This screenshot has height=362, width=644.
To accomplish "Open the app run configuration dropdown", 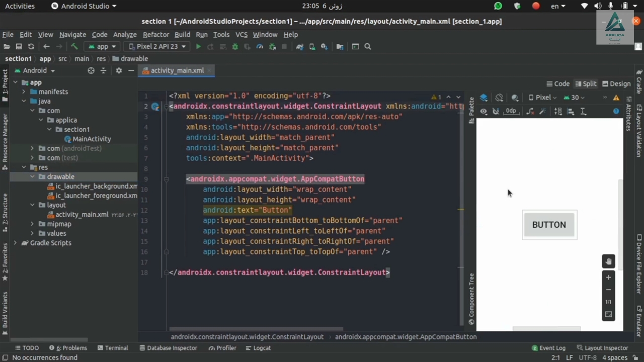I will [102, 46].
